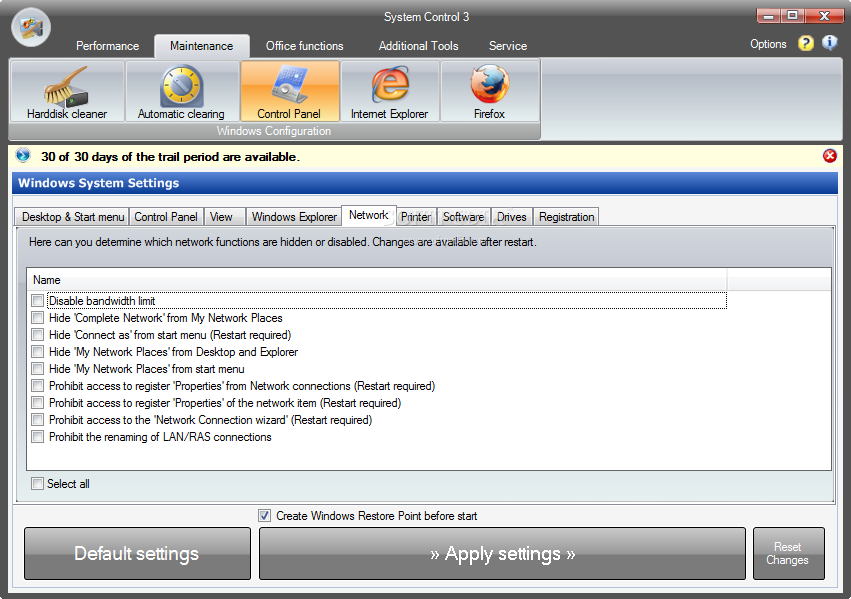Open the Additional Tools tab

(418, 46)
